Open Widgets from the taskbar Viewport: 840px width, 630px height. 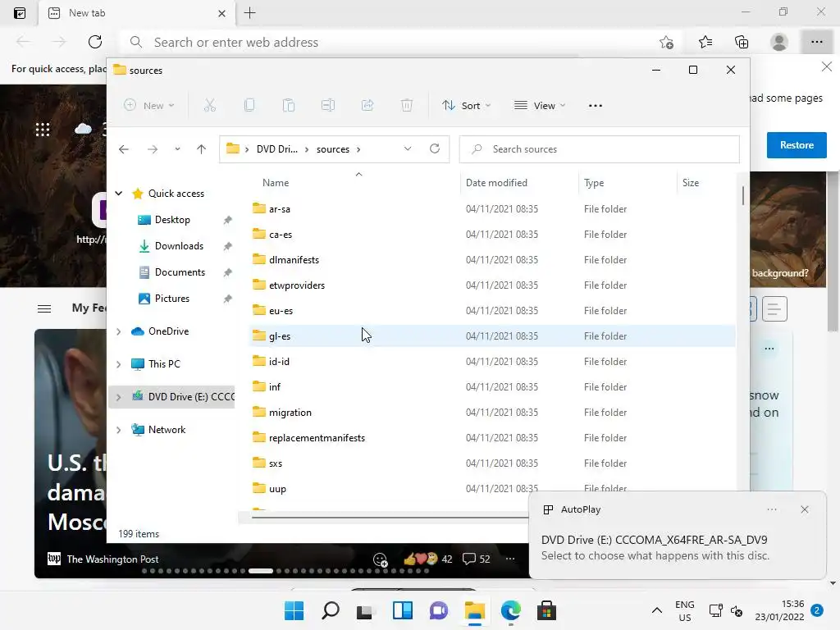[403, 610]
